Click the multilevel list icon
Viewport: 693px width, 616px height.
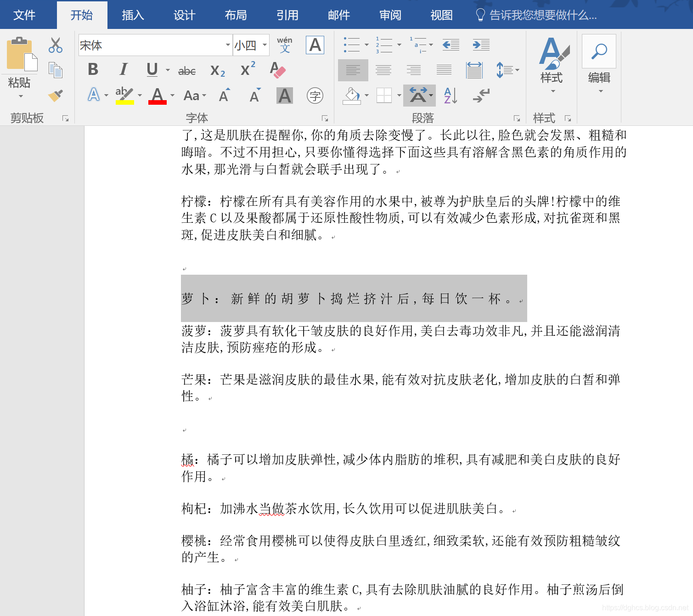418,45
